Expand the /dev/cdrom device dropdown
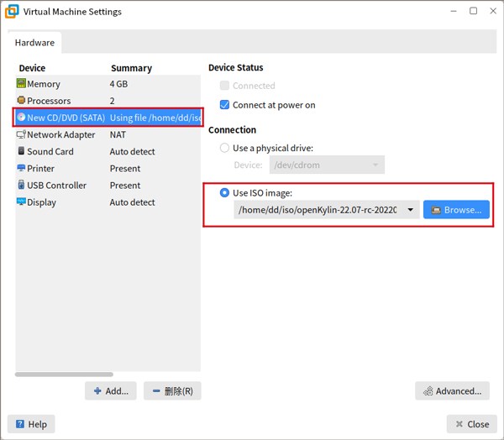Viewport: 504px width, 440px height. tap(375, 165)
